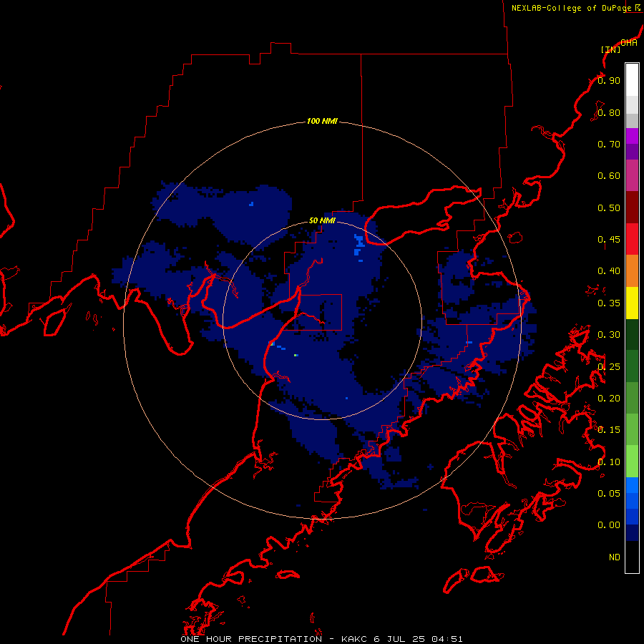644x644 pixels.
Task: Select the darkest green 0.30 legend swatch
Action: [x=632, y=334]
